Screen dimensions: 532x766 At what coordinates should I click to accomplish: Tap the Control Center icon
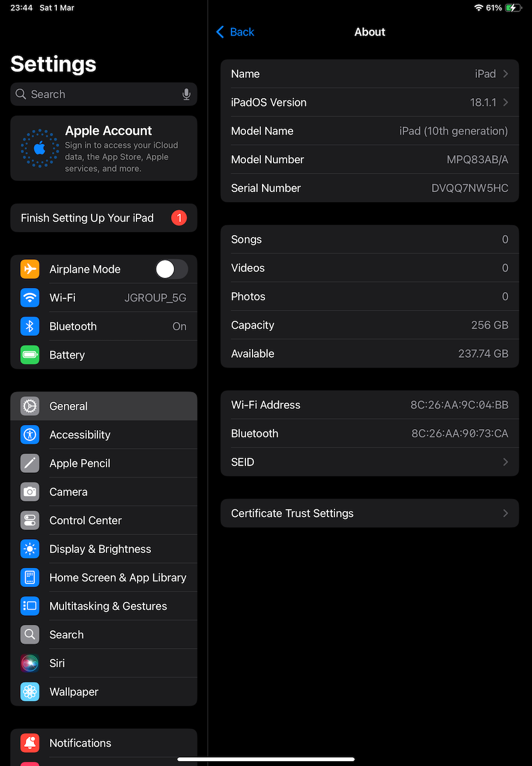(30, 521)
